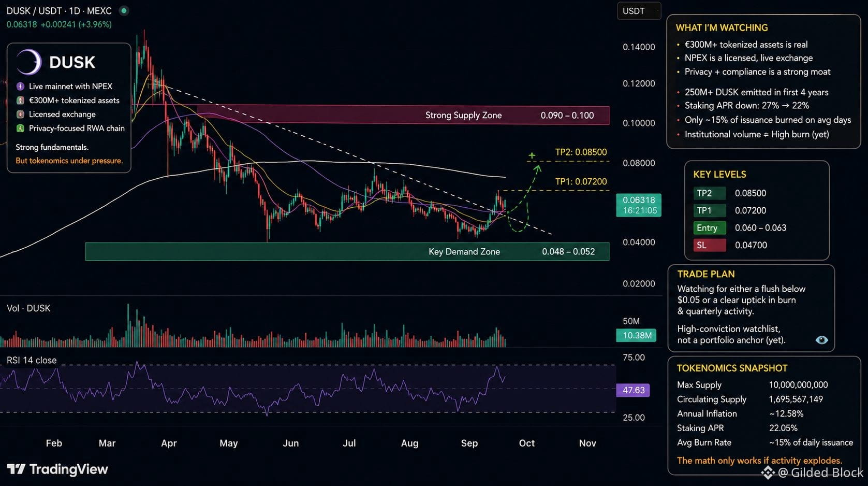Click the 0.04000 price axis label

pos(639,242)
